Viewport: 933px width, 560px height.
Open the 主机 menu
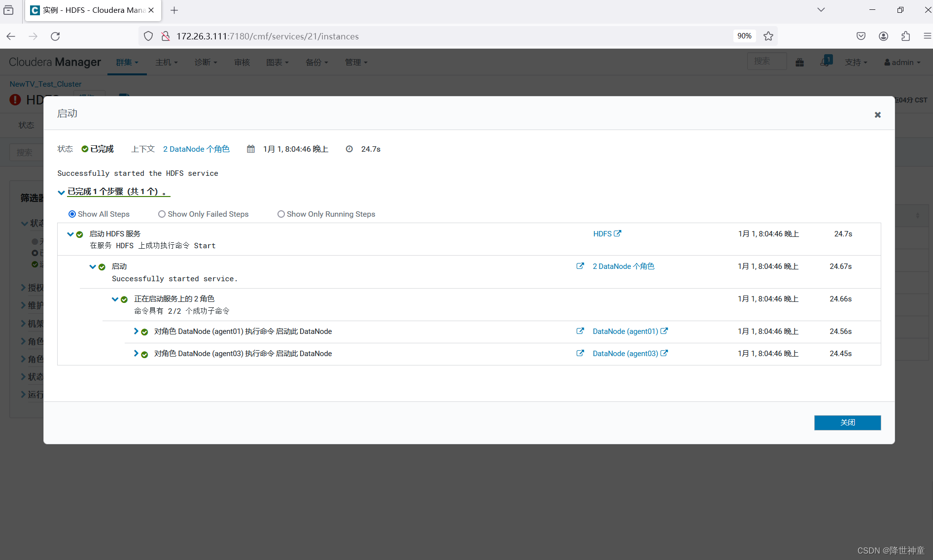167,63
